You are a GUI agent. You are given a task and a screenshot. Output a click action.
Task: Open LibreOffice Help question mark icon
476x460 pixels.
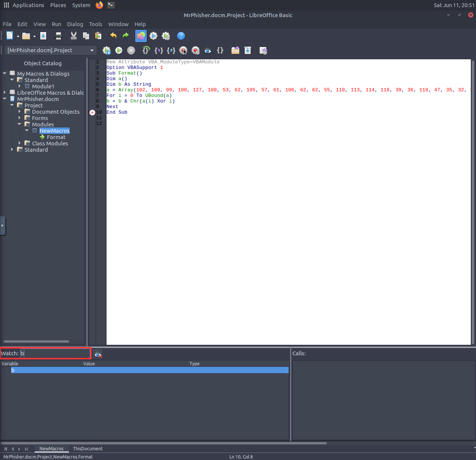tap(181, 36)
